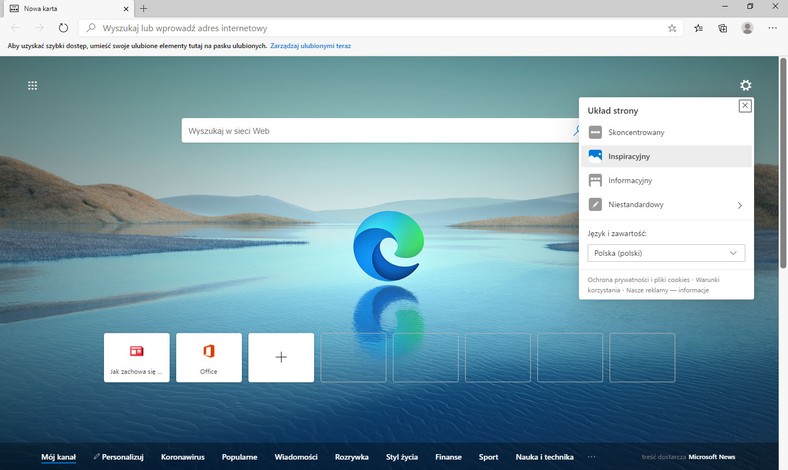Close the Nowa karta tab
The width and height of the screenshot is (788, 470).
[x=126, y=9]
